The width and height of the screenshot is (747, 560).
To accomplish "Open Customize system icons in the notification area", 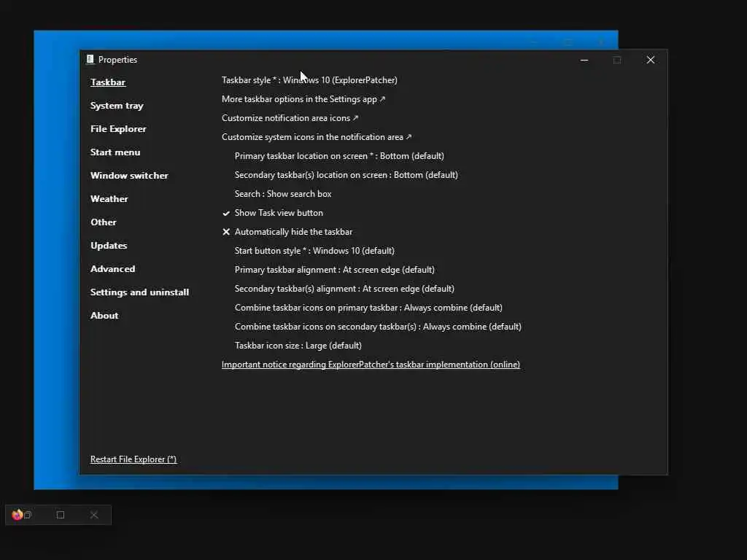I will 317,137.
